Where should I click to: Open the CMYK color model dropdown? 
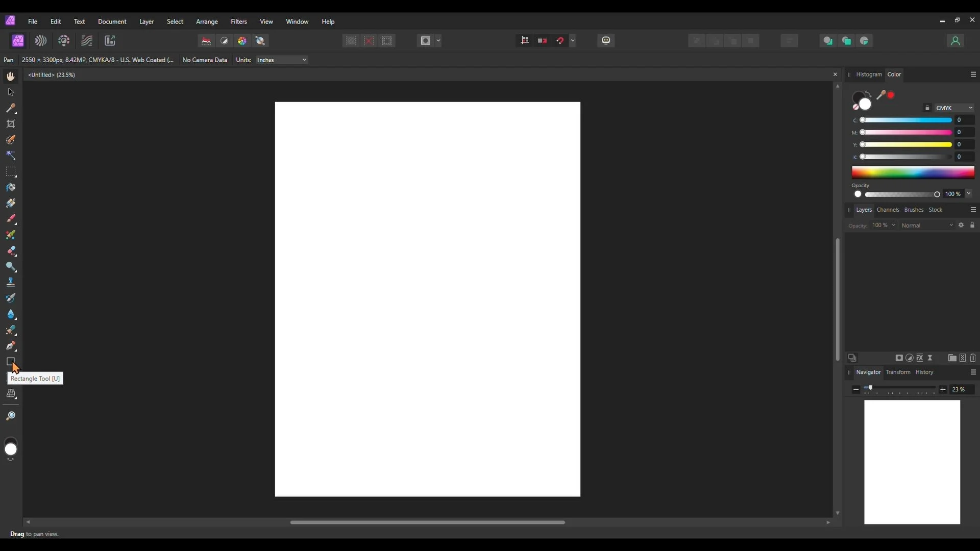point(954,108)
